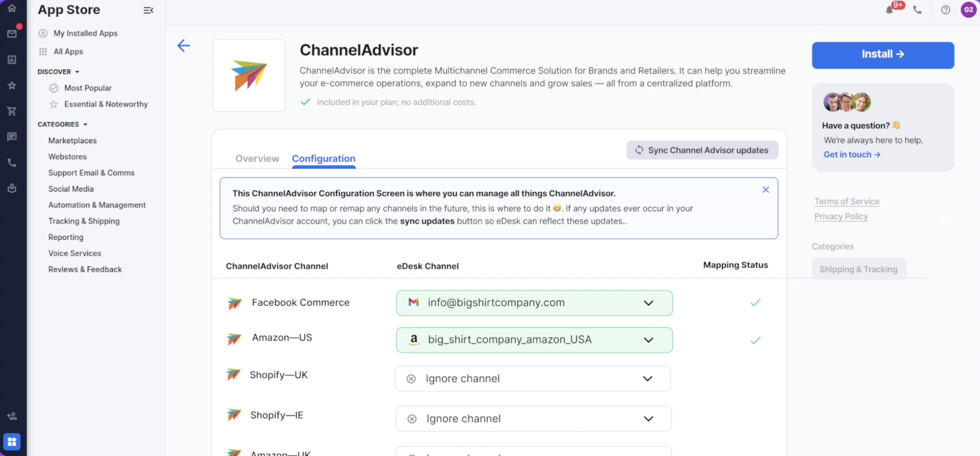Open the chat message icon in left rail
The image size is (980, 456).
[12, 137]
